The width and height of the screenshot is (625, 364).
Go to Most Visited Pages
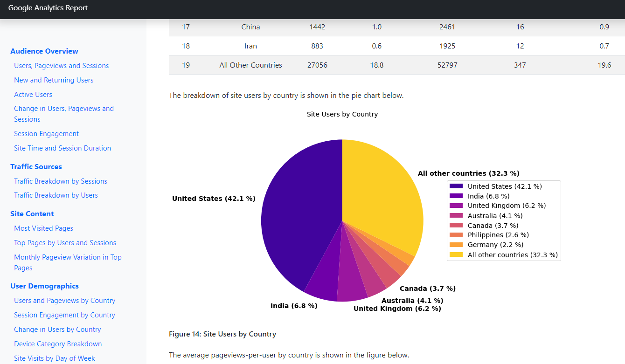43,228
